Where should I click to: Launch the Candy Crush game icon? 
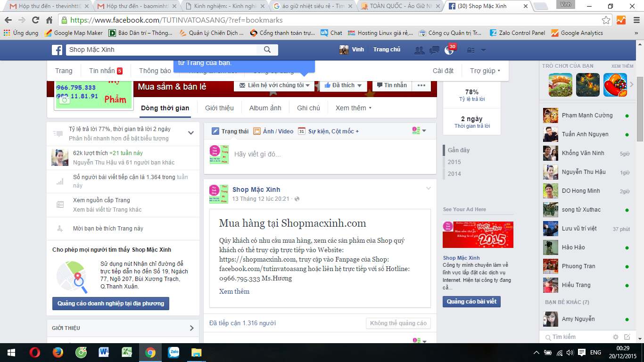[615, 85]
